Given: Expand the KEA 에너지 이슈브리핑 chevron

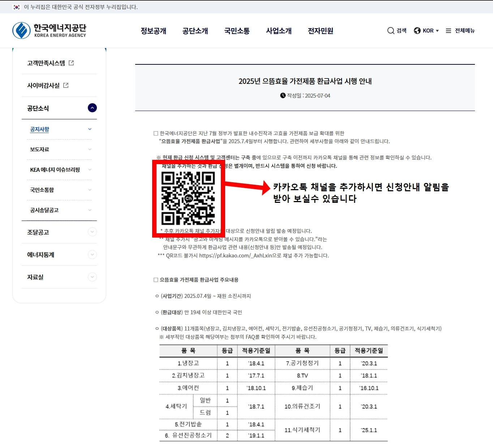Looking at the screenshot, I should (x=90, y=170).
